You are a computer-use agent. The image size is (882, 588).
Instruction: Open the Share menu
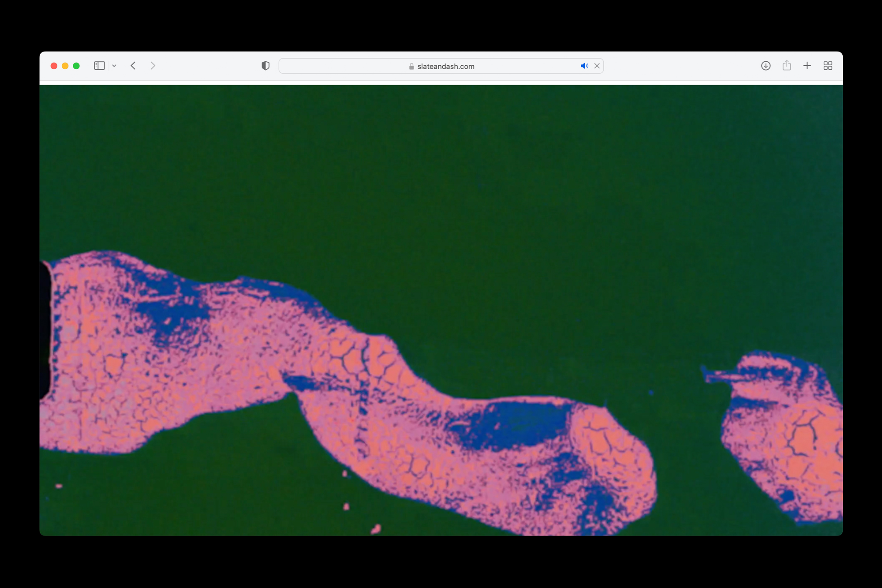coord(786,66)
